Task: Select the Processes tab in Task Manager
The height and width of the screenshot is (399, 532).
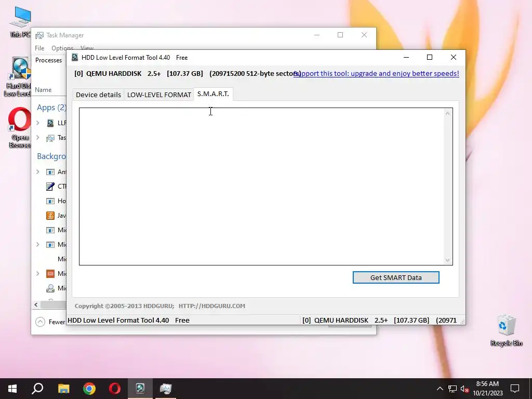Action: (48, 60)
